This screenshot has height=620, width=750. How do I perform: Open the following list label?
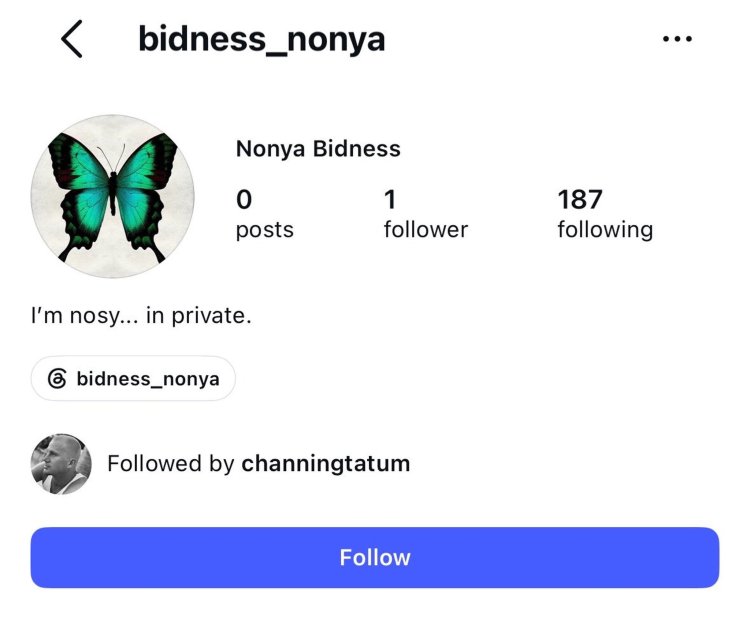[x=605, y=230]
